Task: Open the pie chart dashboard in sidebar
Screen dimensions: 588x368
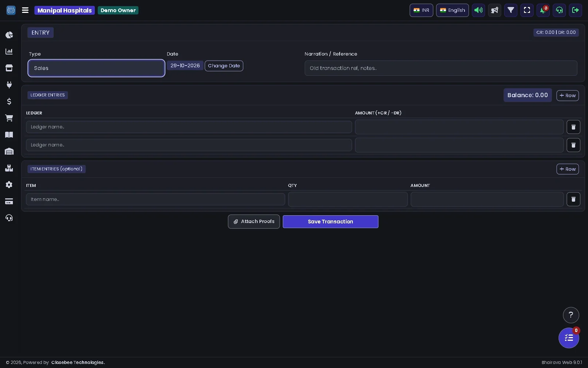Action: [x=9, y=35]
